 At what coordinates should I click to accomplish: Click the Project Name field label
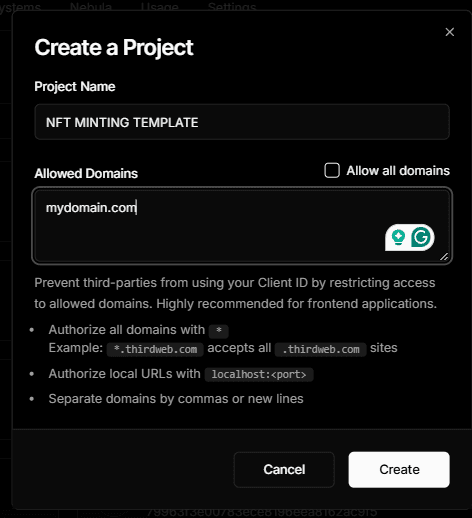tap(75, 87)
